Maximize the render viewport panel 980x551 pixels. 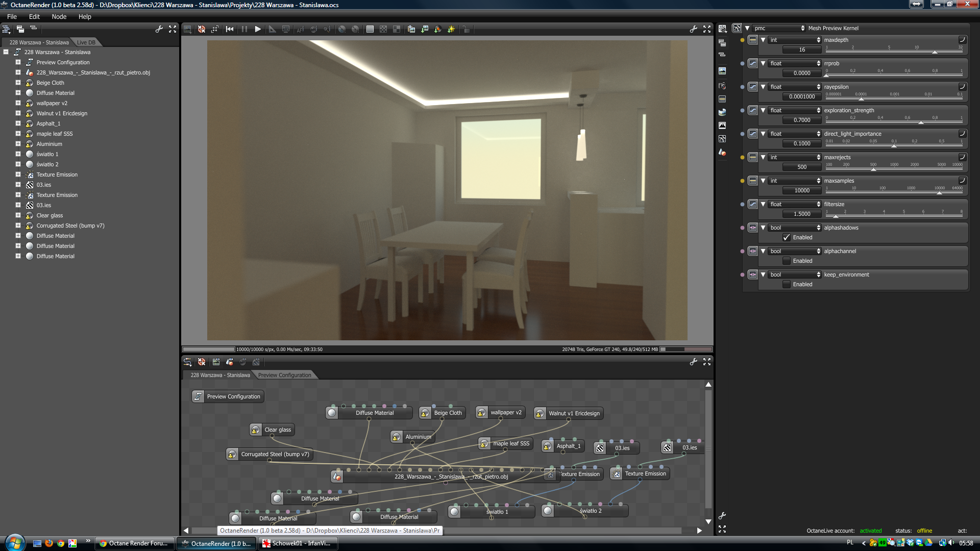[707, 29]
